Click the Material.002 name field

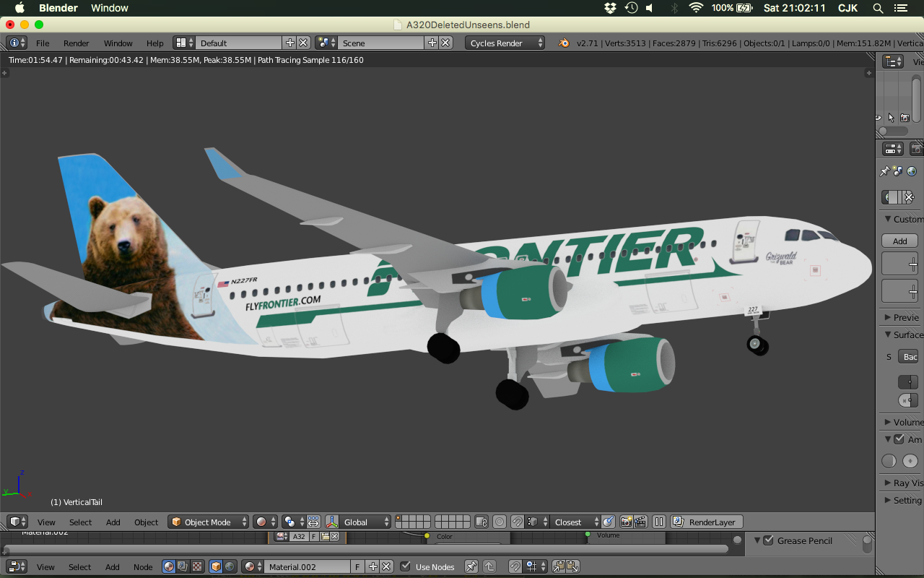pos(308,567)
